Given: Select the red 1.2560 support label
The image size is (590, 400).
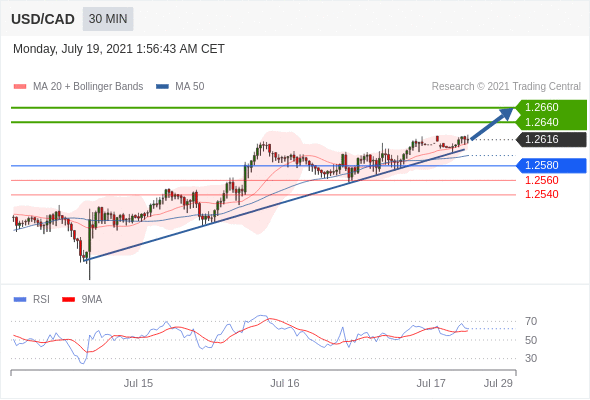Looking at the screenshot, I should click(x=542, y=180).
